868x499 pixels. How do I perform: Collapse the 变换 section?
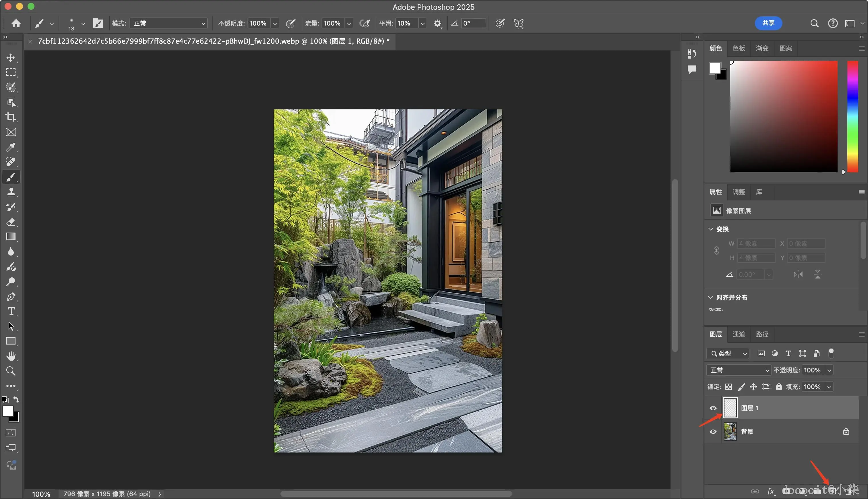click(710, 229)
